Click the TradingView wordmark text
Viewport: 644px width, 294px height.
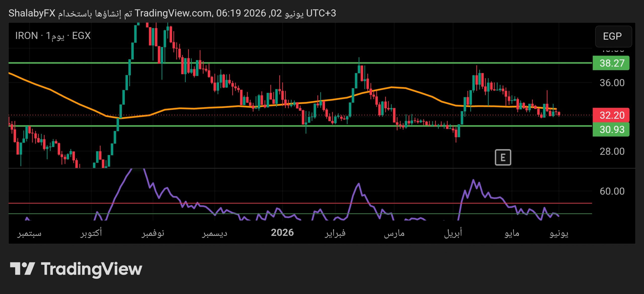click(x=92, y=269)
